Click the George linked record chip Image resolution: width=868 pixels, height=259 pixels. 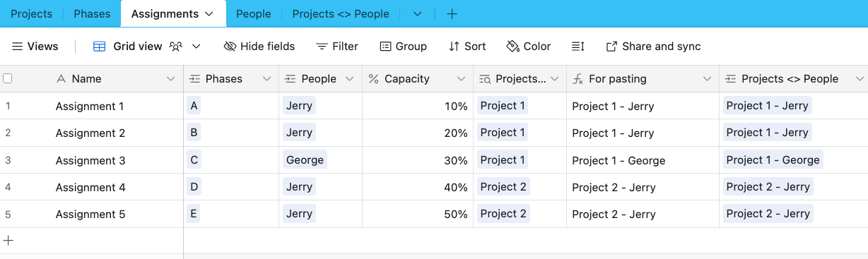coord(305,160)
